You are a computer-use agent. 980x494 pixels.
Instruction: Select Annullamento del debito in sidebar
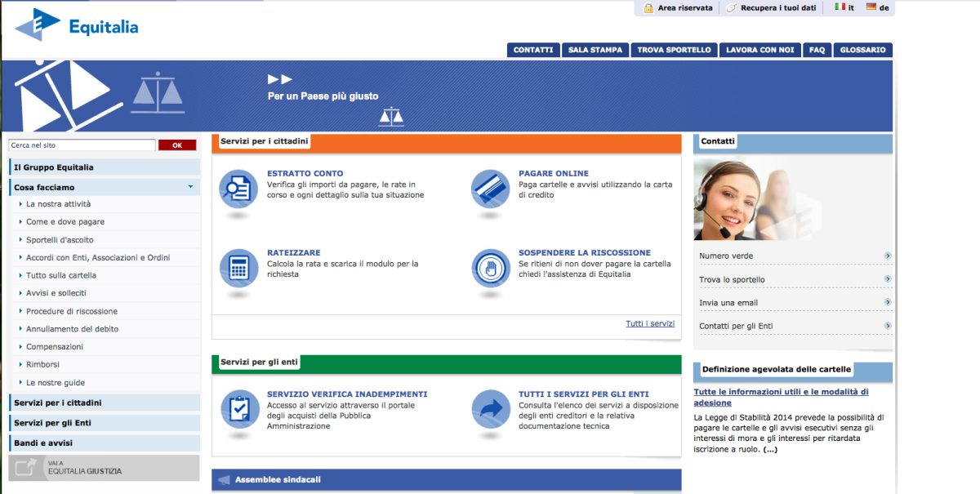(72, 329)
